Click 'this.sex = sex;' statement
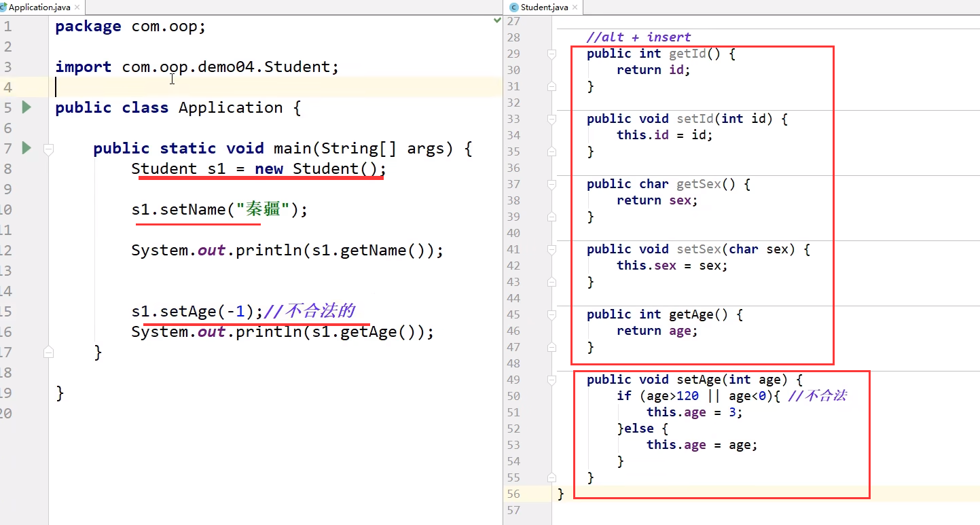The height and width of the screenshot is (525, 980). [672, 266]
